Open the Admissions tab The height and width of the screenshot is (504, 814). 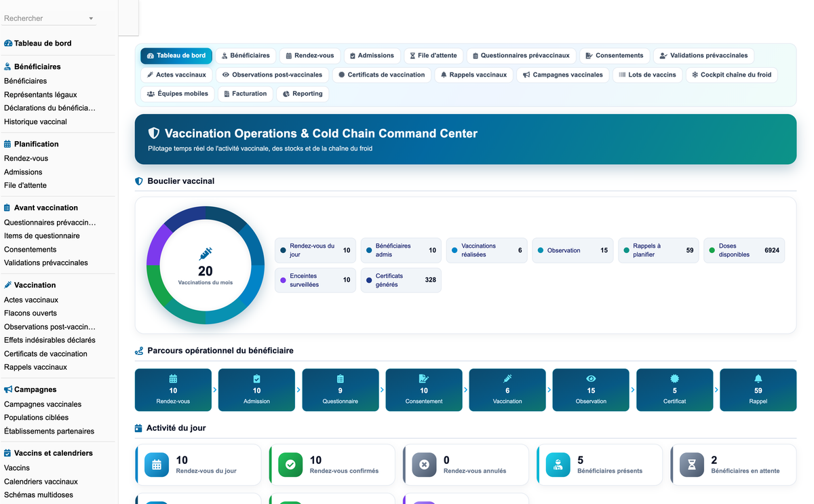point(372,56)
